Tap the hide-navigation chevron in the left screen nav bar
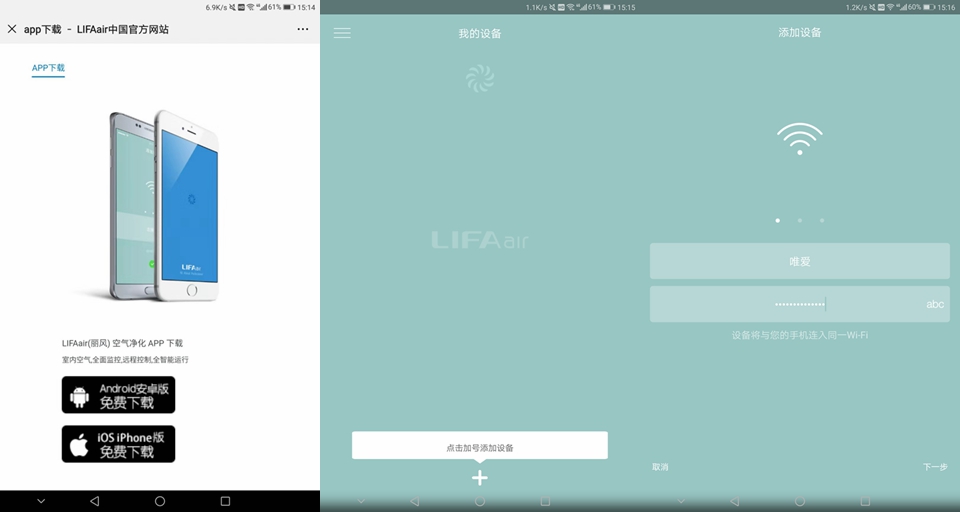Viewport: 960px width, 512px height. pyautogui.click(x=41, y=501)
